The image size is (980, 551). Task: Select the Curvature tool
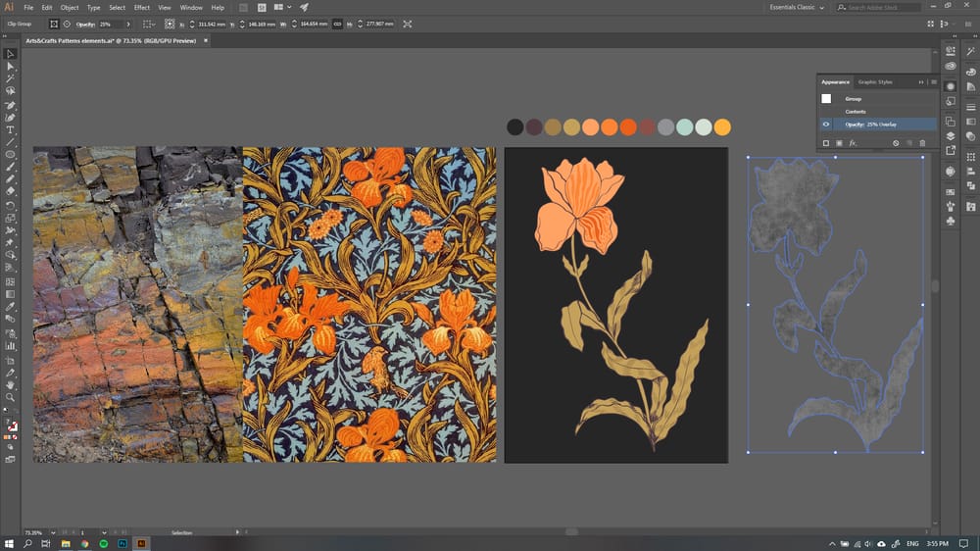click(10, 118)
